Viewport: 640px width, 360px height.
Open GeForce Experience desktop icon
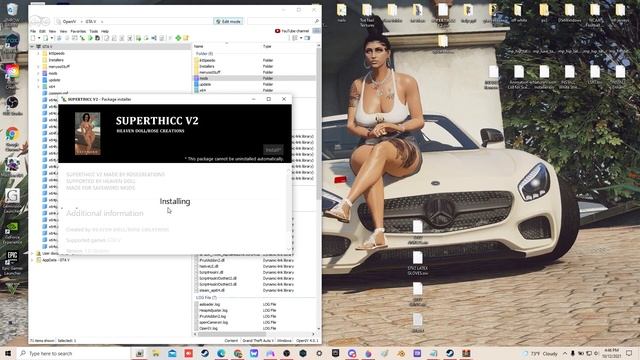[12, 233]
